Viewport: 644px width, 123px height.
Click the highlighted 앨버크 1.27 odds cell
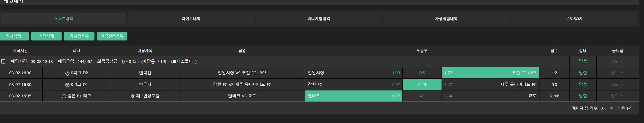[354, 96]
